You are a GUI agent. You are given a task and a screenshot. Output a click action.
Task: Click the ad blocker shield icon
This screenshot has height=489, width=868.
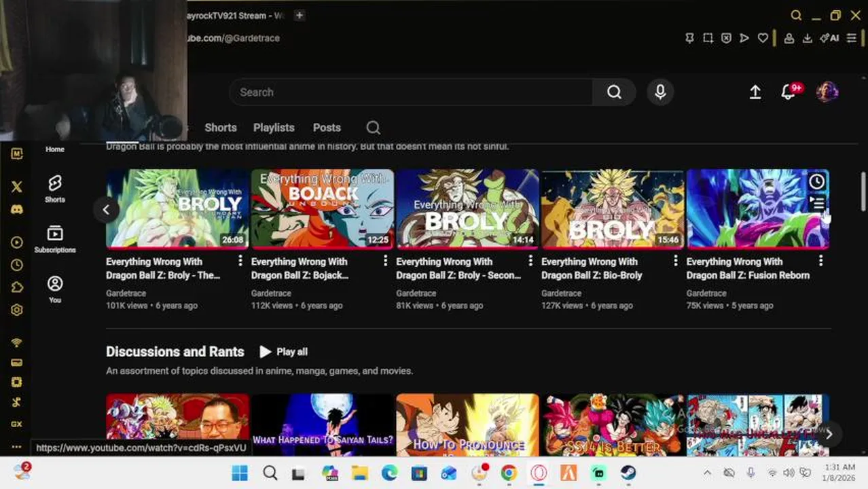point(726,38)
